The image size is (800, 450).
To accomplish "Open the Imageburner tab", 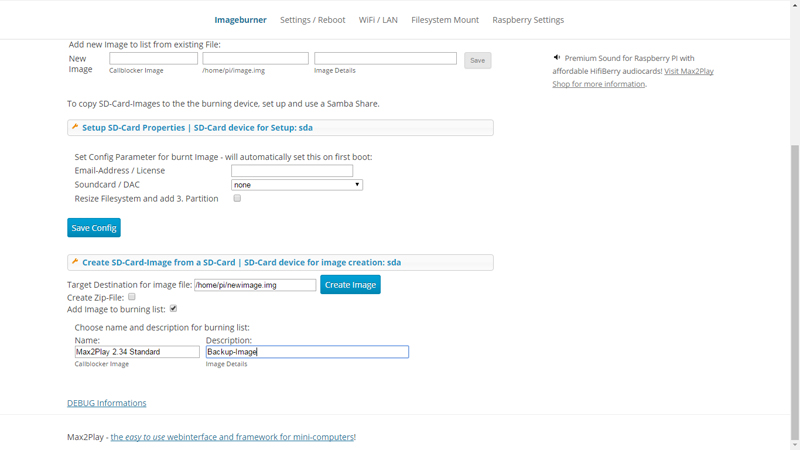I will pyautogui.click(x=240, y=20).
